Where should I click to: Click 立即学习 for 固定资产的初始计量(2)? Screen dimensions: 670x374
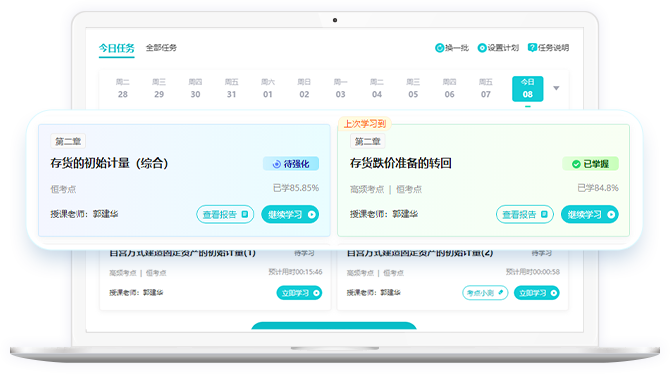[537, 293]
